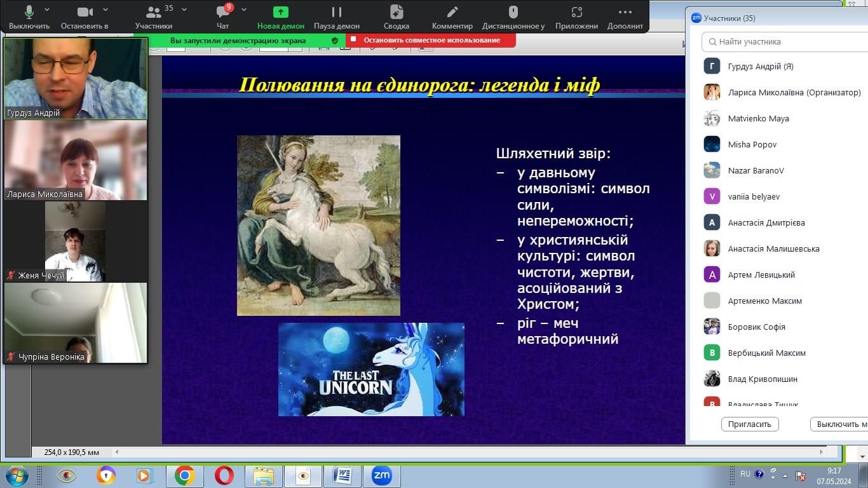Image resolution: width=868 pixels, height=488 pixels.
Task: Show hidden system tray icons
Action: (785, 475)
